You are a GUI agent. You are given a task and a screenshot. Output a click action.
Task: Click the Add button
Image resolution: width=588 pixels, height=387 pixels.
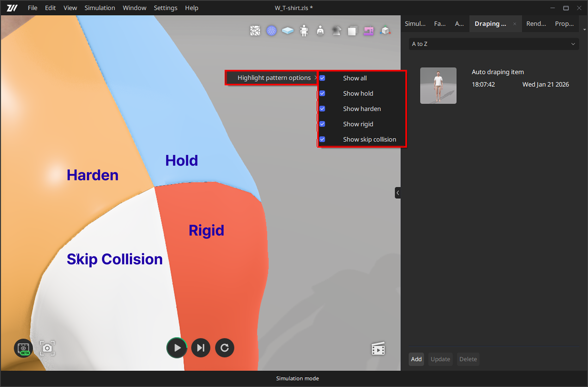(x=416, y=359)
